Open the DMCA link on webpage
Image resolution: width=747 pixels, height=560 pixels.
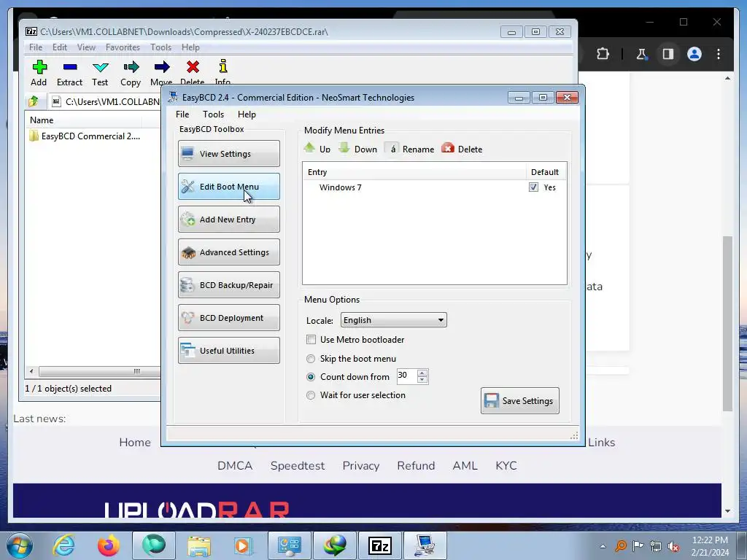pos(235,466)
